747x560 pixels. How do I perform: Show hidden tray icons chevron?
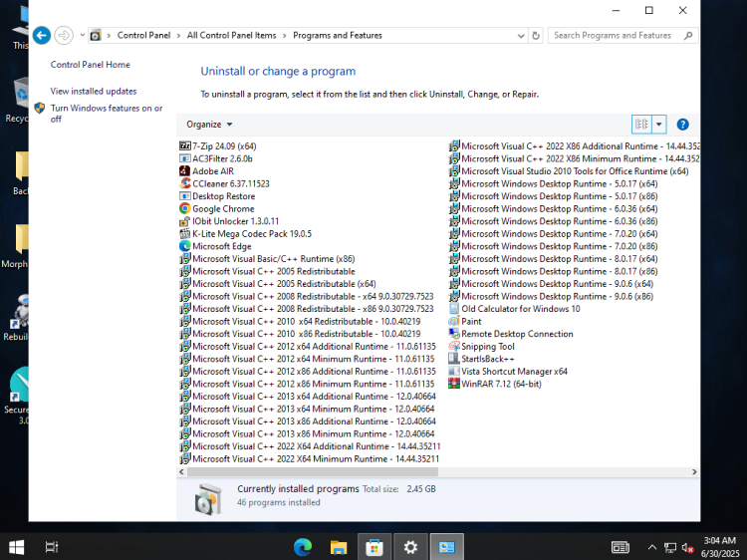click(652, 547)
